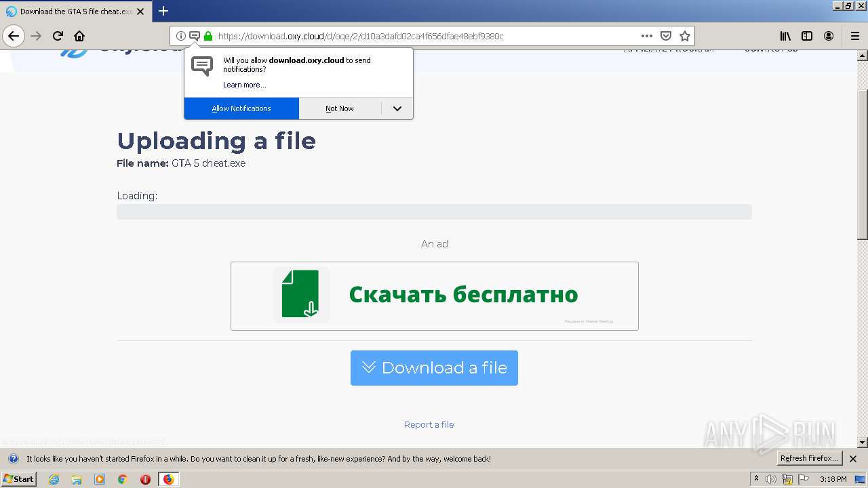Viewport: 868px width, 488px height.
Task: Open Windows Explorer folder from taskbar
Action: [77, 479]
